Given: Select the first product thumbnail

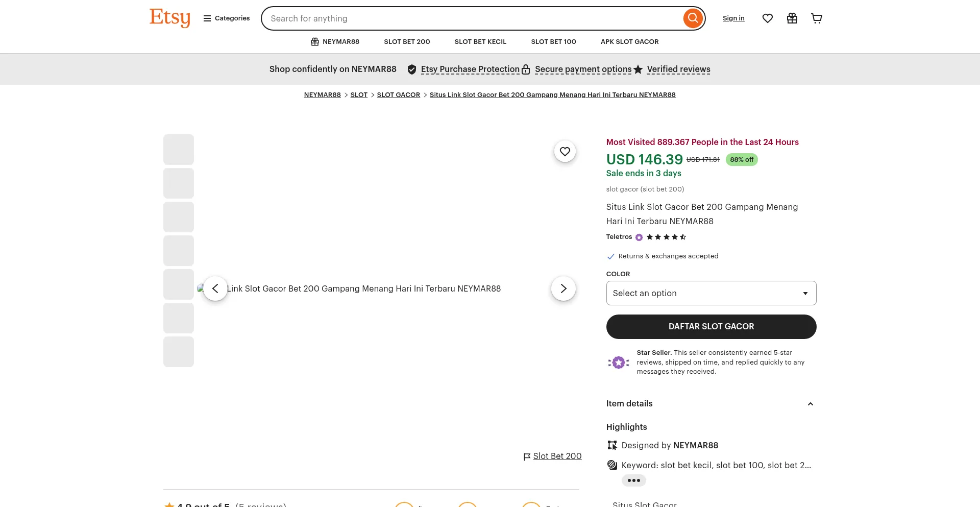Looking at the screenshot, I should click(x=179, y=150).
